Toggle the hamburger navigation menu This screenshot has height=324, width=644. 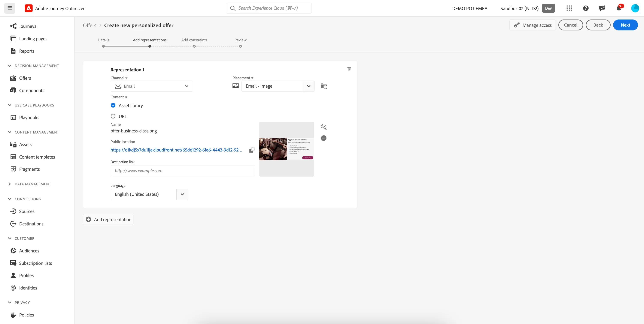click(9, 8)
